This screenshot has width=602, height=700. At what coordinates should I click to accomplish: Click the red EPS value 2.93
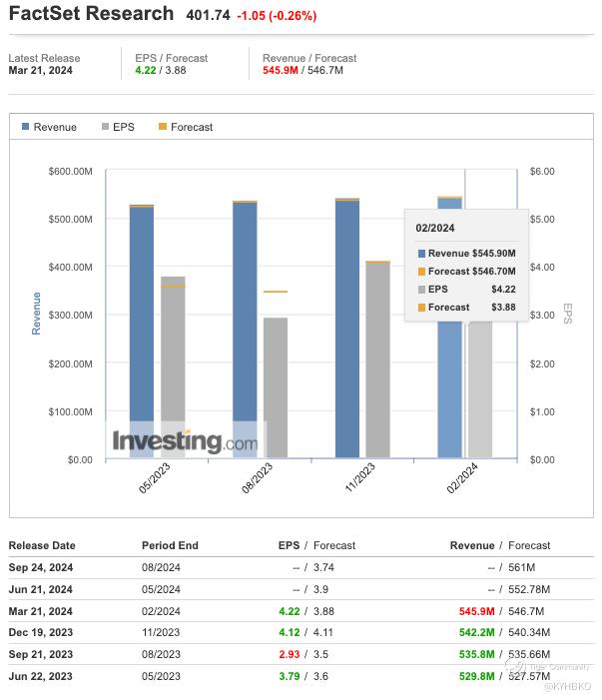[x=290, y=654]
